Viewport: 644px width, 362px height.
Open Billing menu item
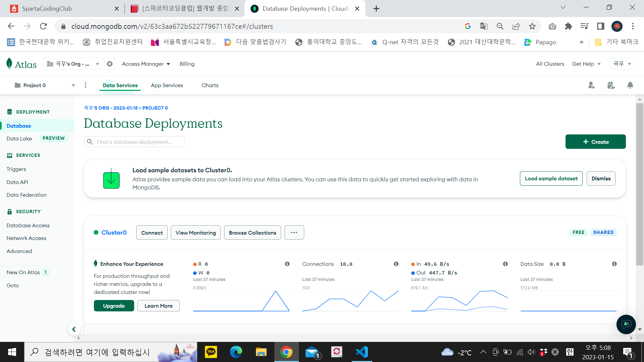pyautogui.click(x=187, y=64)
